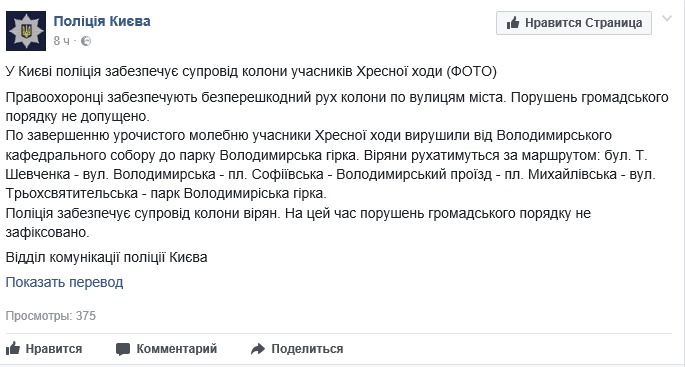The width and height of the screenshot is (685, 367).
Task: Click the Просмотры: 375 view counter
Action: (x=51, y=315)
